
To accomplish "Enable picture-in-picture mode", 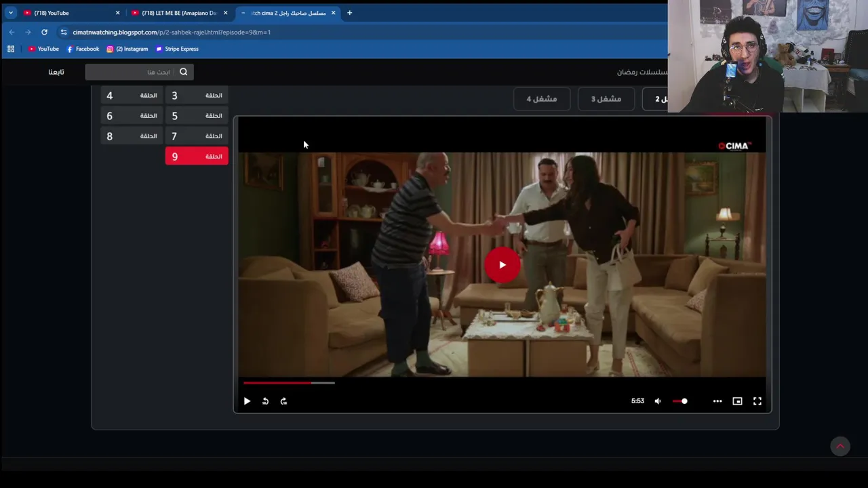I will [737, 401].
